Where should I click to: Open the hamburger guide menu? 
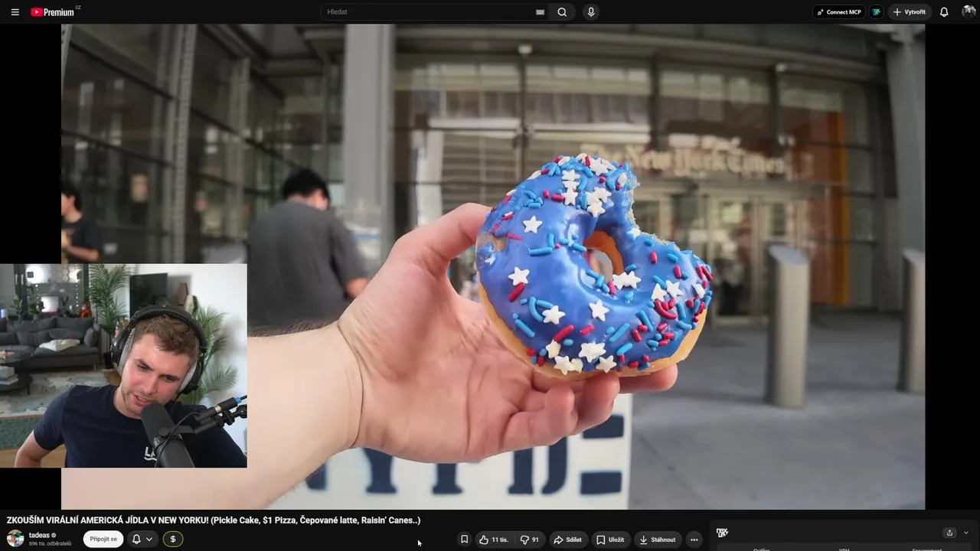coord(15,12)
